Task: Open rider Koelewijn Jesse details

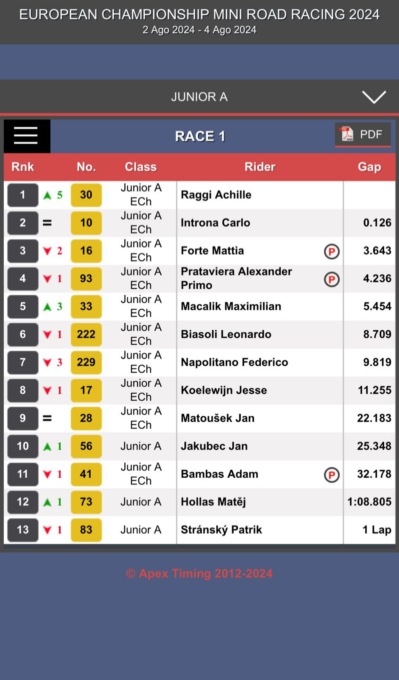Action: (x=224, y=390)
